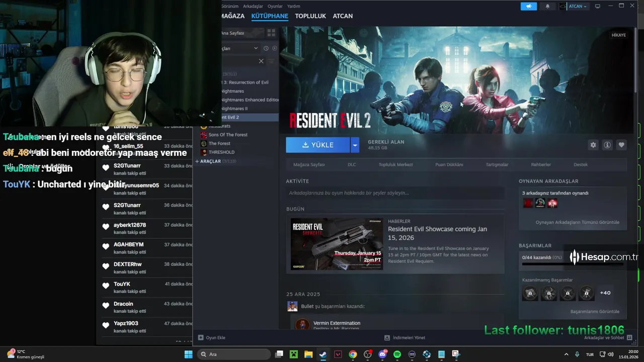Select Nightmares II in library list
Viewport: 644px width, 362px height.
(234, 109)
